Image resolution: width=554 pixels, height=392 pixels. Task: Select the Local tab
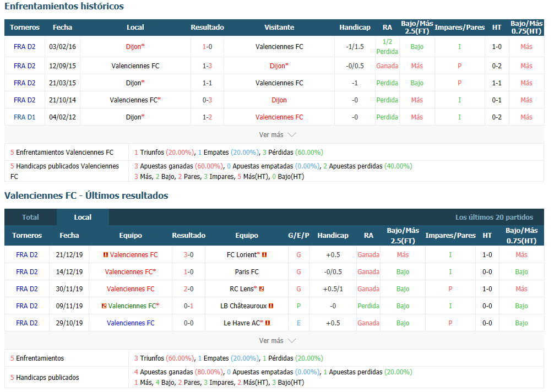pyautogui.click(x=83, y=217)
